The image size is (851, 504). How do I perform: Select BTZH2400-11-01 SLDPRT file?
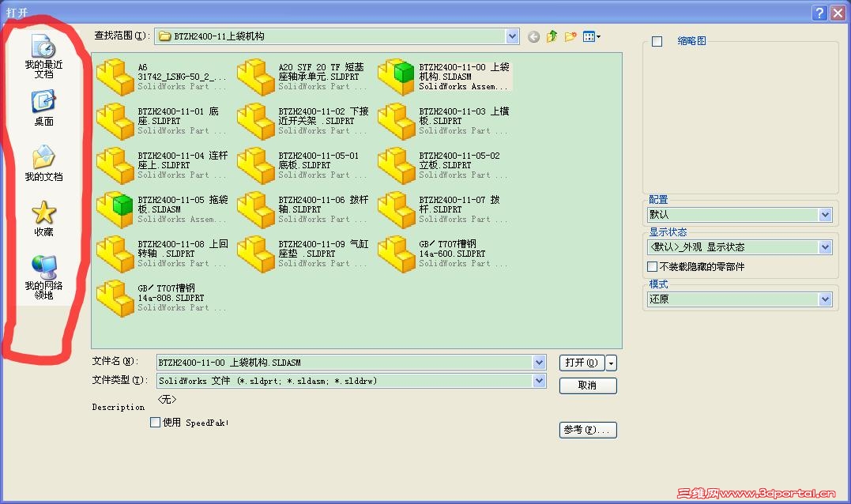(162, 121)
